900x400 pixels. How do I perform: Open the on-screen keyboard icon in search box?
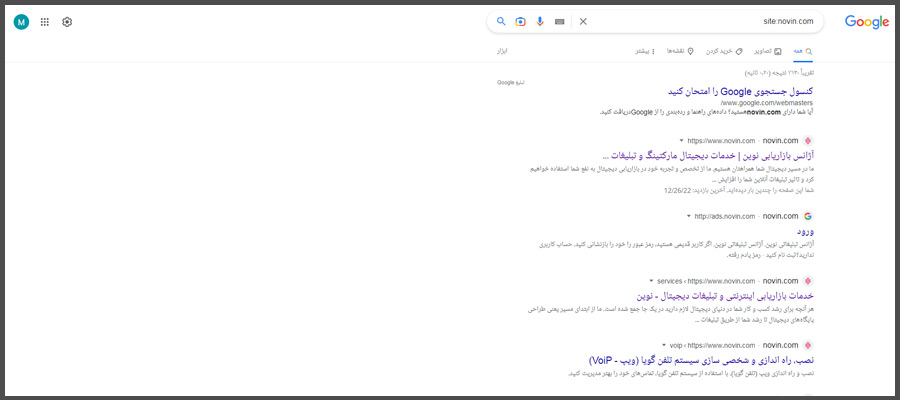coord(560,22)
